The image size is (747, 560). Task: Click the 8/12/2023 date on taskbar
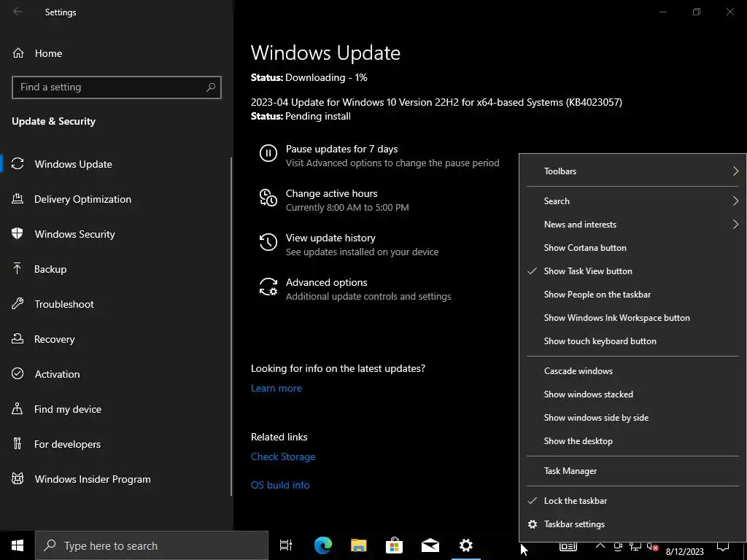click(684, 551)
